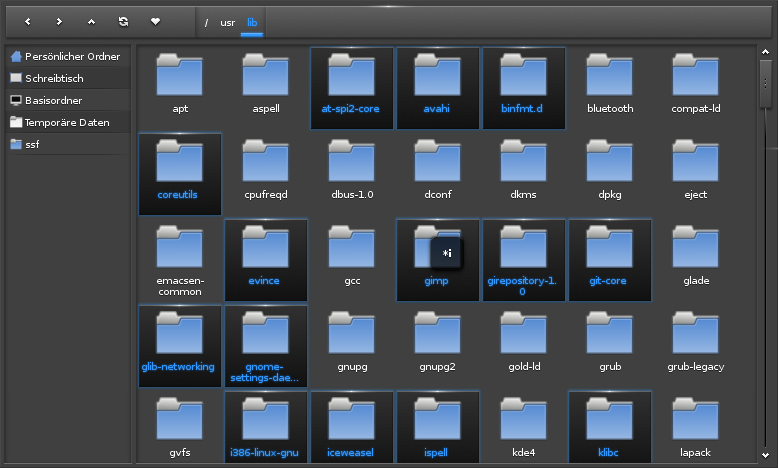This screenshot has width=778, height=468.
Task: Go to Temporäre Daten bookmark
Action: click(66, 123)
